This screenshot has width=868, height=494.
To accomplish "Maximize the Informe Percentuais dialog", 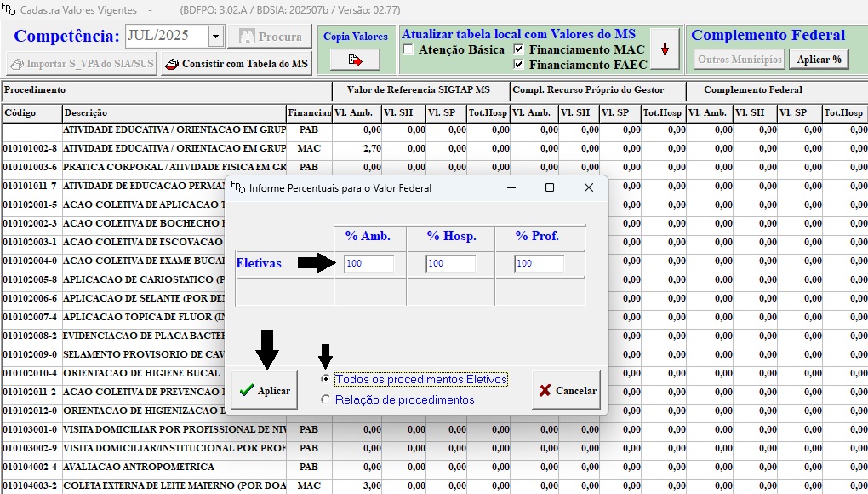I will (x=550, y=187).
